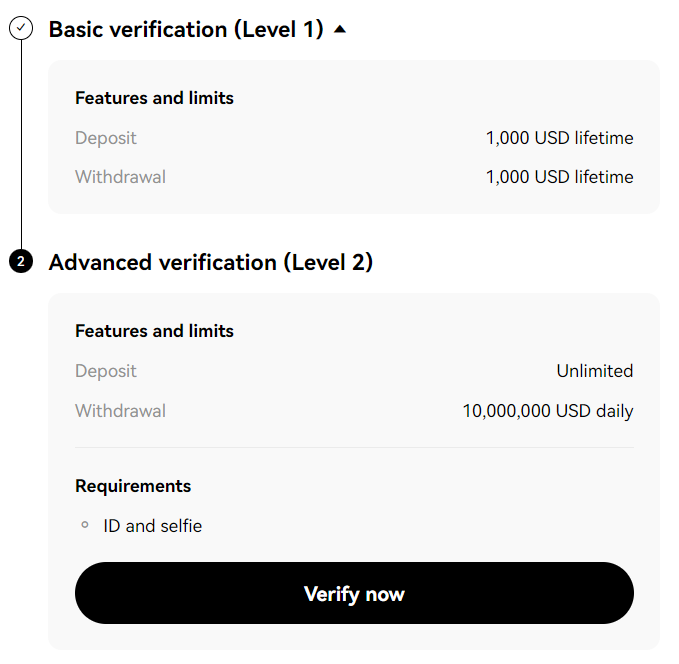Click the Verify now button

(354, 593)
